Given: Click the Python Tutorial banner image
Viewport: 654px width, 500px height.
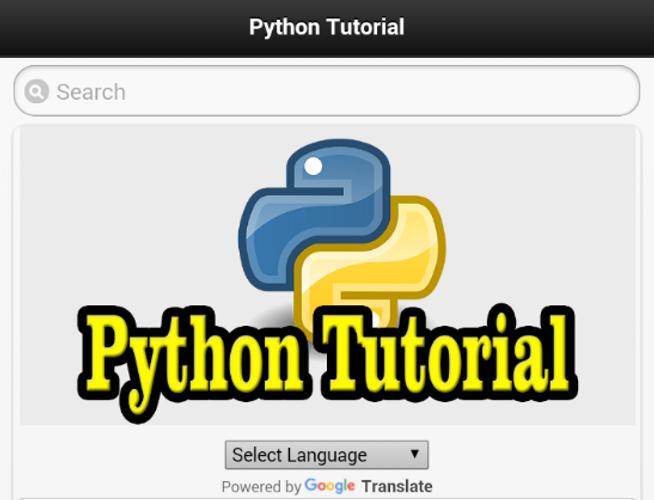Looking at the screenshot, I should (327, 276).
